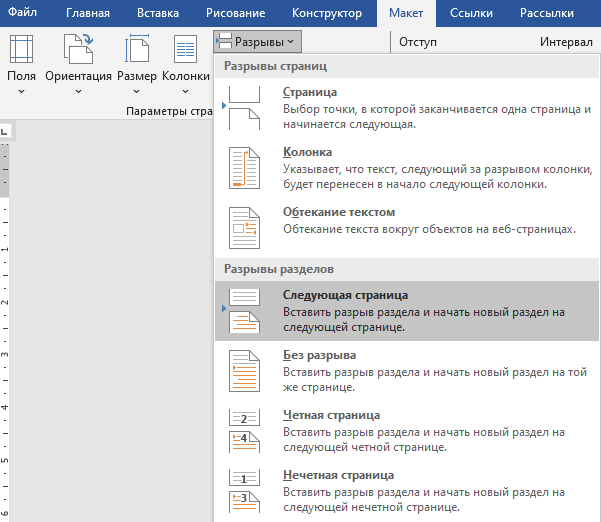The width and height of the screenshot is (601, 522).
Task: Select Нечетная страница section break
Action: [407, 491]
